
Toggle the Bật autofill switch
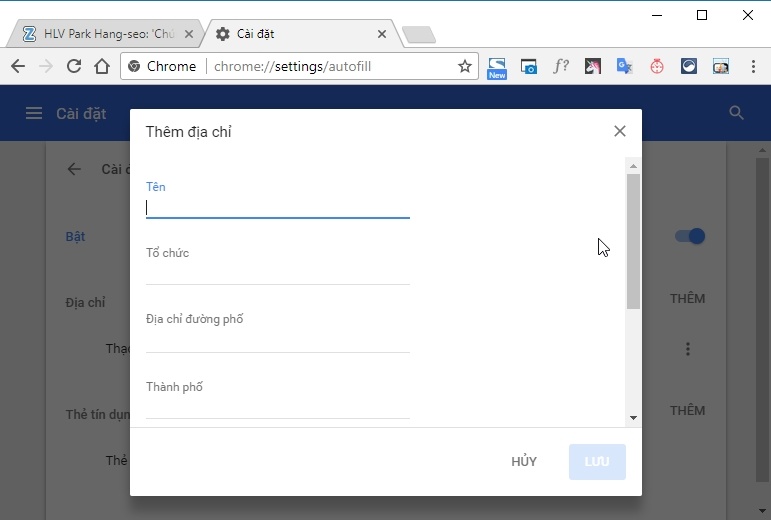[690, 236]
